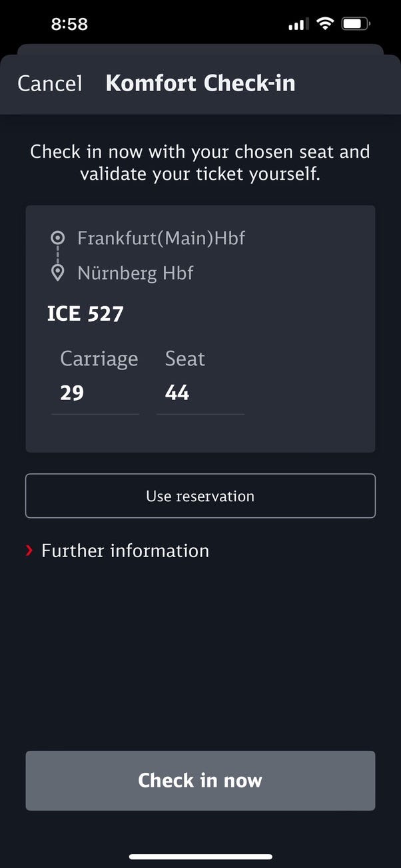Viewport: 401px width, 868px height.
Task: Tap the origin station circle icon
Action: [58, 238]
